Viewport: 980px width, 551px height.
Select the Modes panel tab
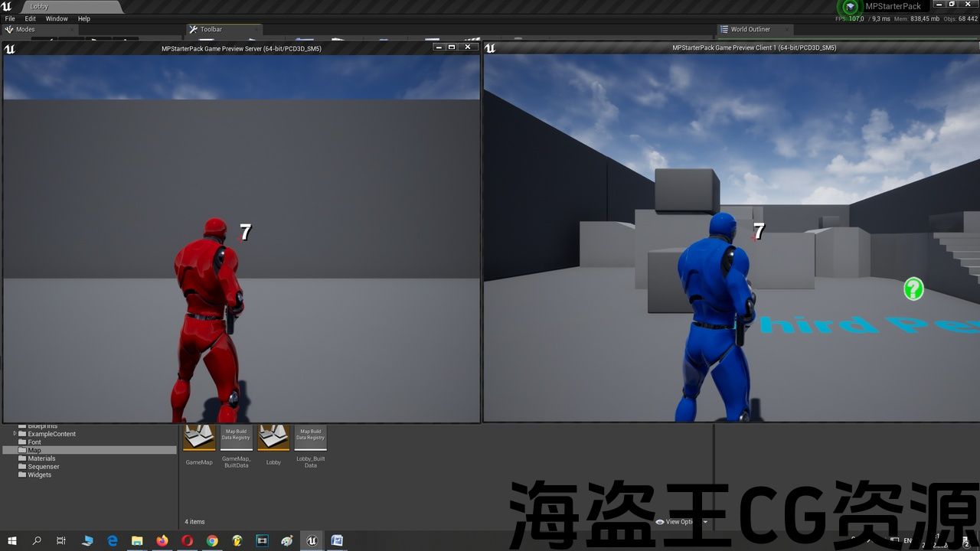point(25,29)
